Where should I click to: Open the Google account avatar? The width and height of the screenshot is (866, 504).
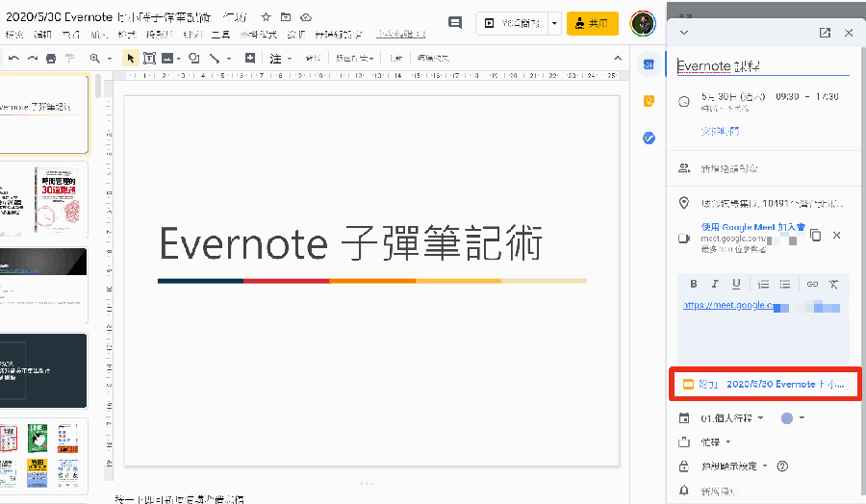click(x=643, y=23)
